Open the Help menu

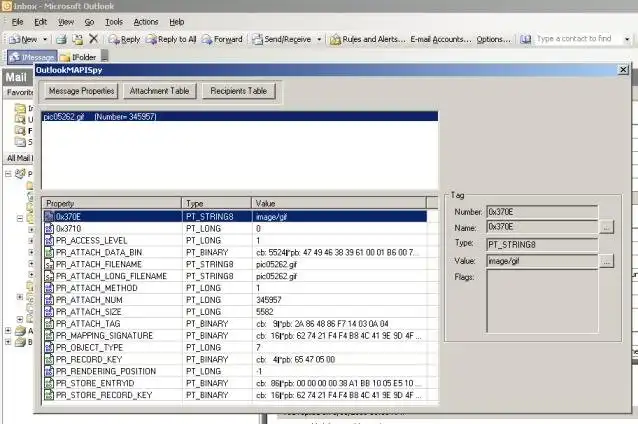[x=177, y=22]
